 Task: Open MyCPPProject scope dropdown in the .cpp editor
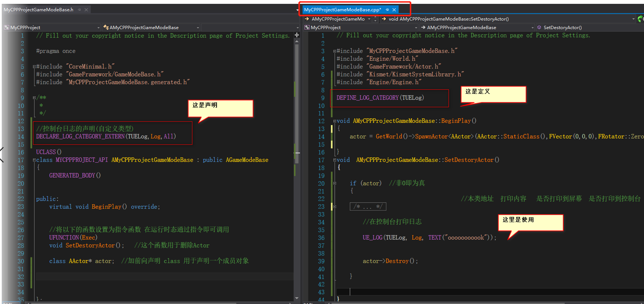click(x=361, y=27)
